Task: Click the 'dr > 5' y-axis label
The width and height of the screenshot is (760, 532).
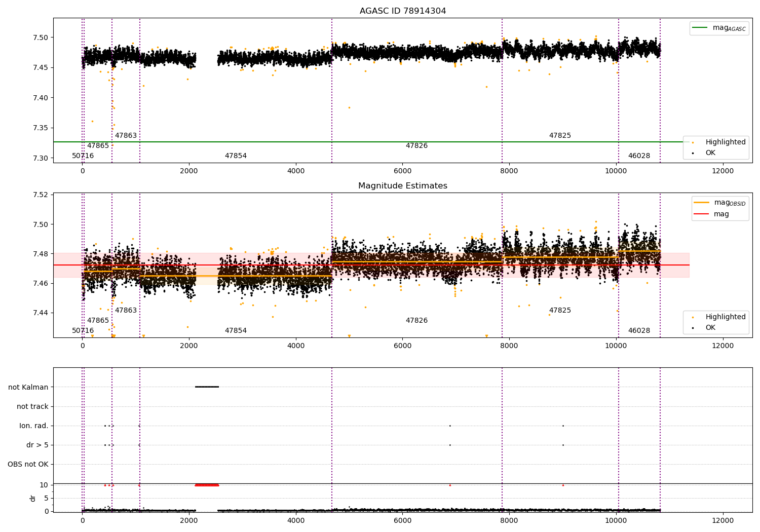Action: coord(37,445)
